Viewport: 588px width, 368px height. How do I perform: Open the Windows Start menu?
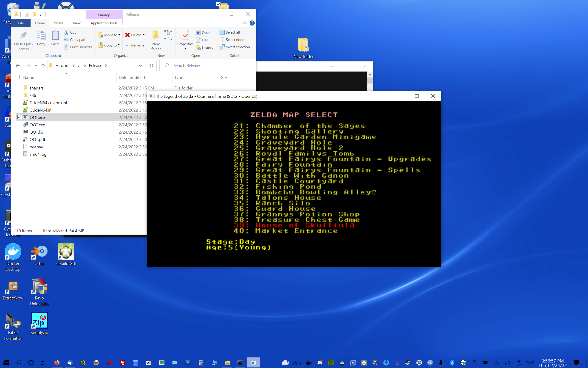pos(6,363)
